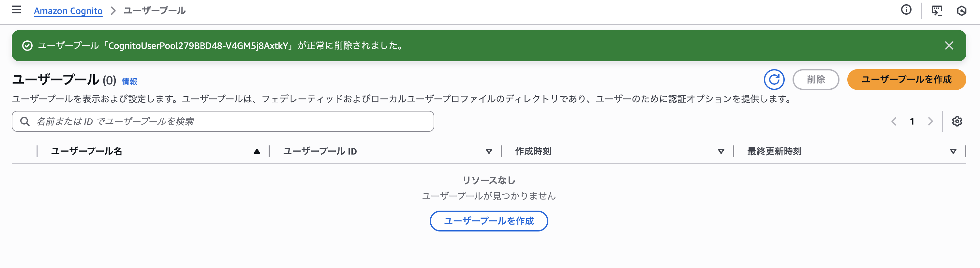Open Amazon Cognito breadcrumb link

[68, 11]
